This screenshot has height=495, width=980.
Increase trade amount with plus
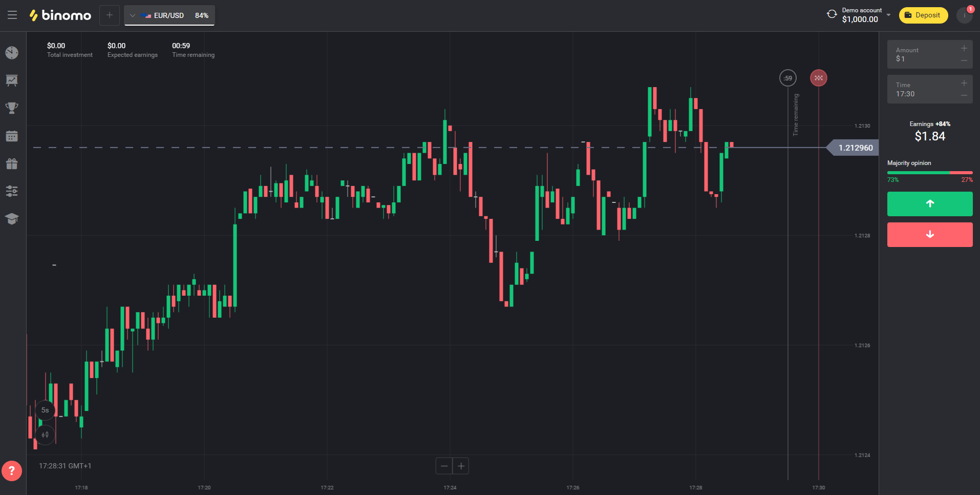pos(964,48)
